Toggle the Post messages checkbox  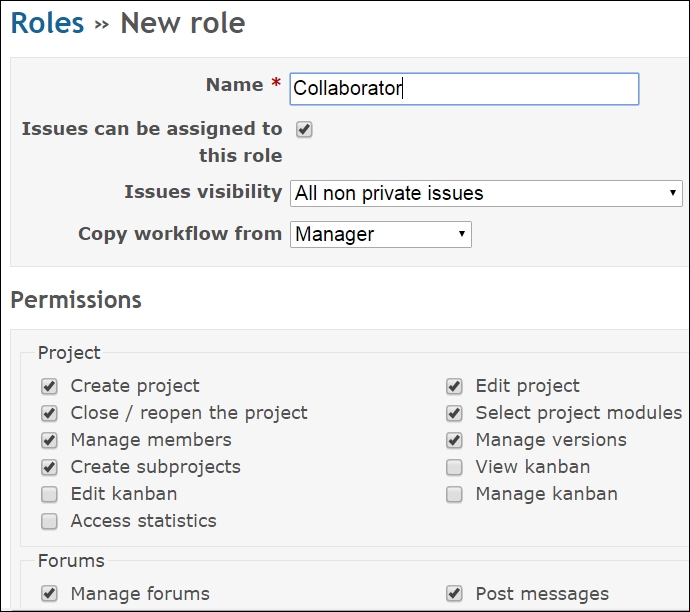[454, 594]
